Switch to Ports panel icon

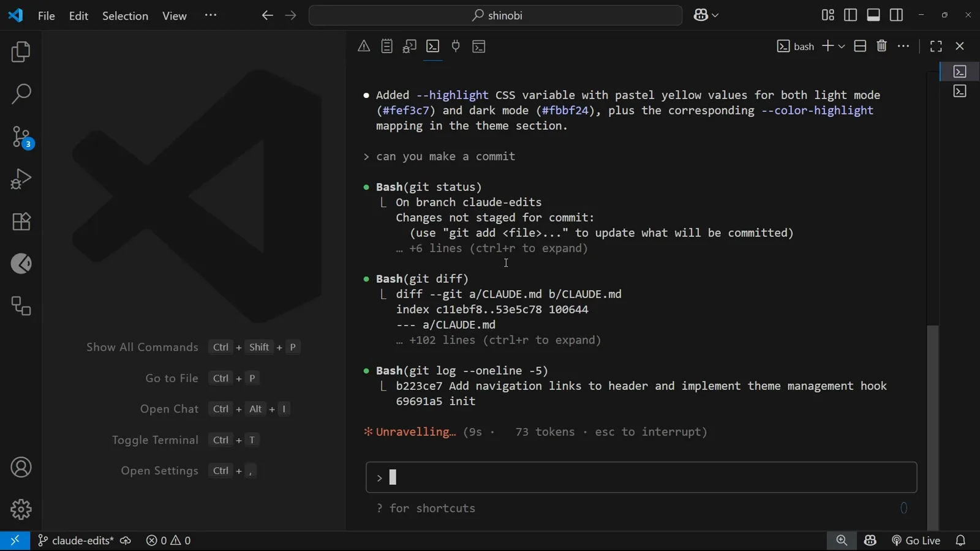(x=456, y=46)
